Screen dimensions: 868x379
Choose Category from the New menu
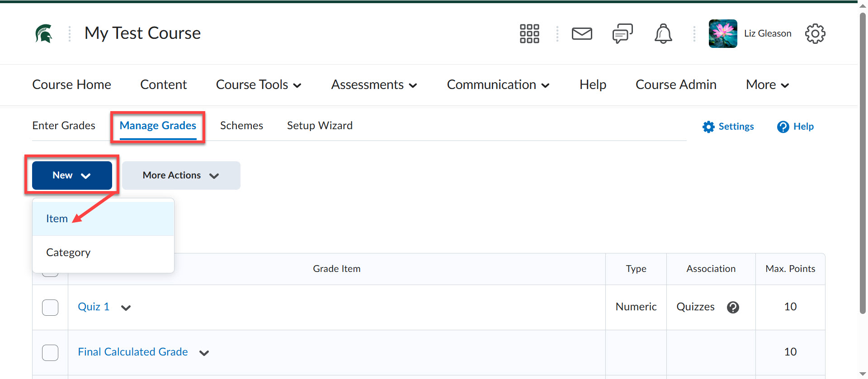point(68,253)
